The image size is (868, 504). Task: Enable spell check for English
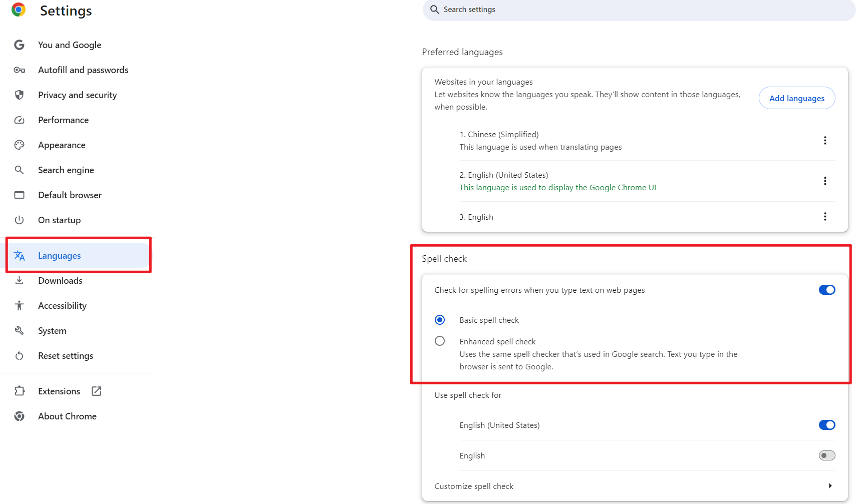[827, 455]
